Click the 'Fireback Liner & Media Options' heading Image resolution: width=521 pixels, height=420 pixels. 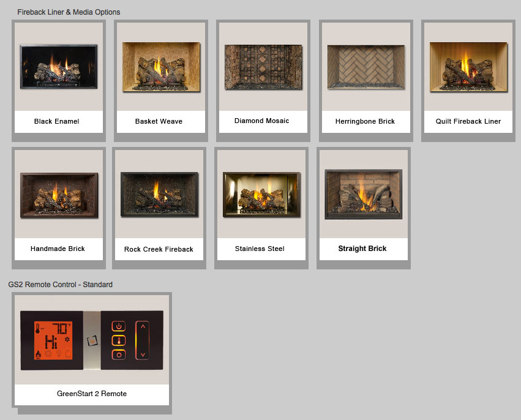click(x=69, y=12)
